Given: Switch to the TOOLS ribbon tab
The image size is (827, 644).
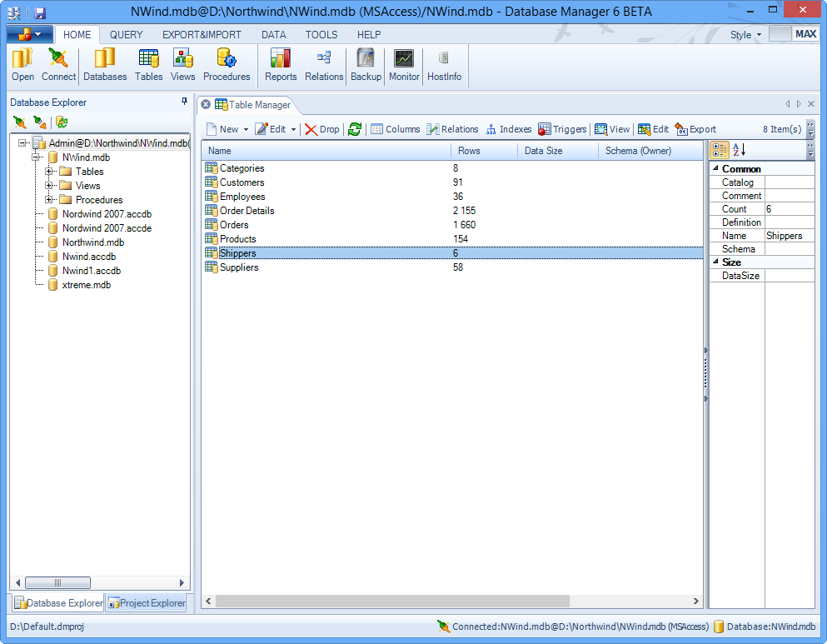Looking at the screenshot, I should click(x=321, y=35).
